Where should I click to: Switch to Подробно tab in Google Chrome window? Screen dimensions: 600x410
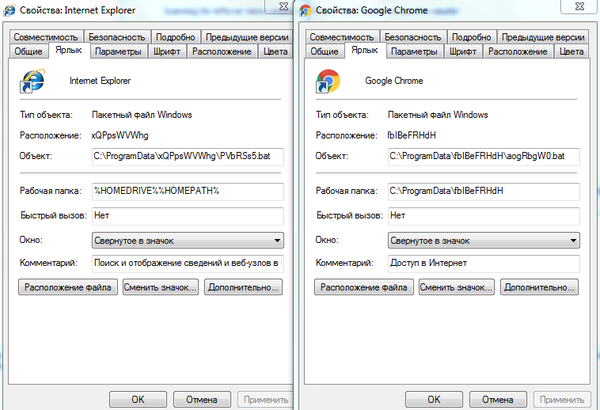pyautogui.click(x=471, y=37)
